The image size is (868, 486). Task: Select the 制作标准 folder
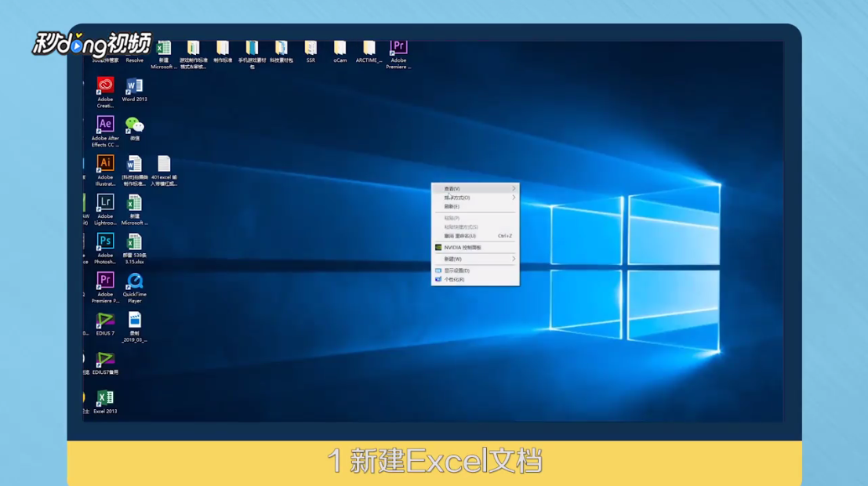(x=223, y=52)
